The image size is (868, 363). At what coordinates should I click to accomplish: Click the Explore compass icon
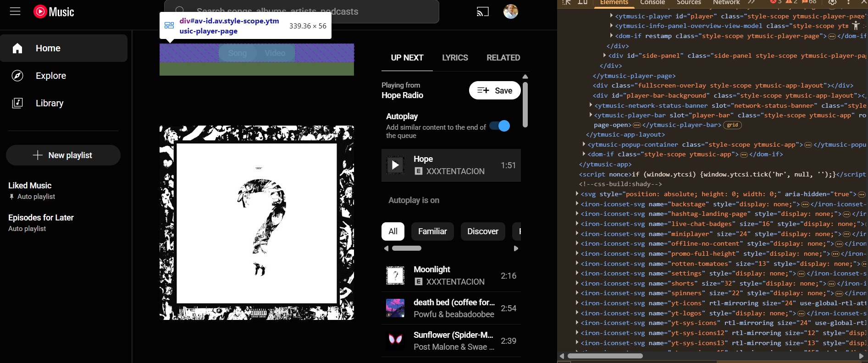pyautogui.click(x=17, y=76)
